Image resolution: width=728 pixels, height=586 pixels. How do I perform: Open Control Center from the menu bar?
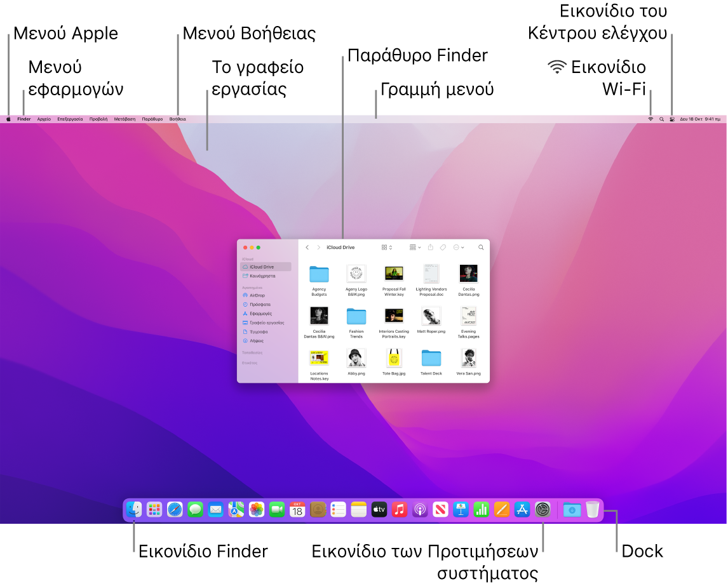[672, 119]
